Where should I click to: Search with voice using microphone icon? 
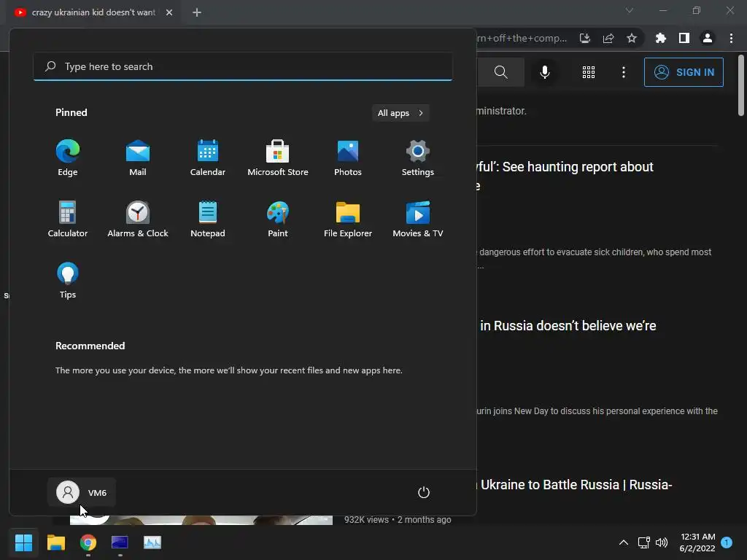pos(545,72)
